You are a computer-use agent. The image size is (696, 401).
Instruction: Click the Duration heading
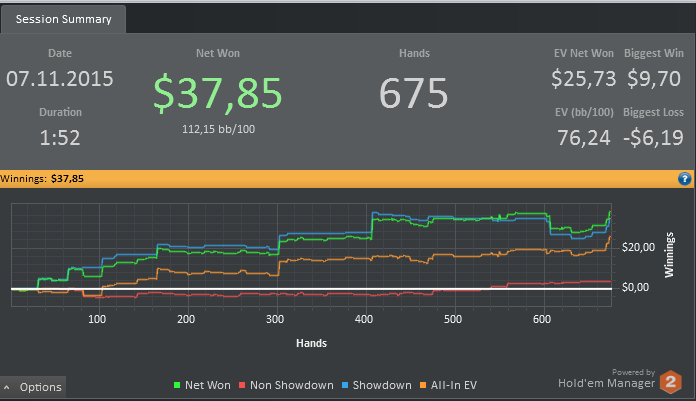[60, 112]
